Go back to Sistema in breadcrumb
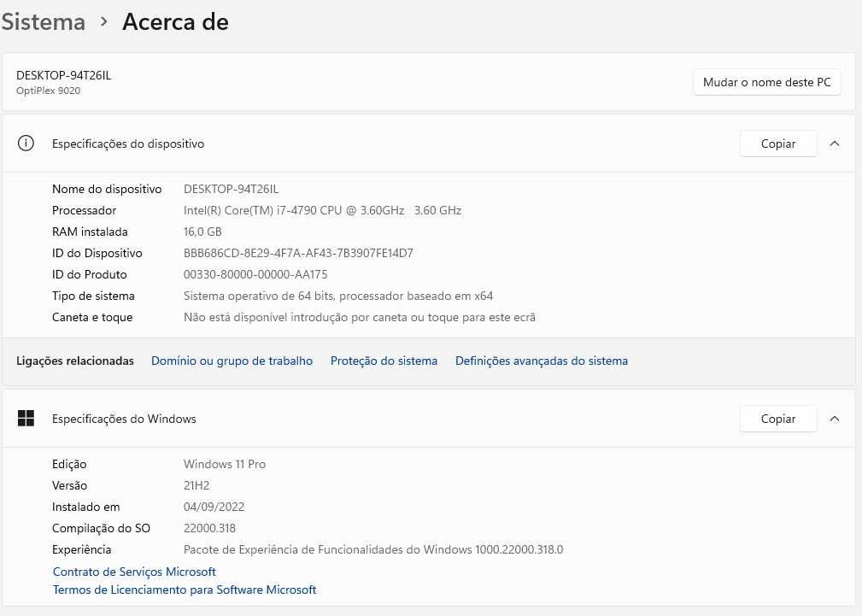The width and height of the screenshot is (862, 616). (x=43, y=22)
